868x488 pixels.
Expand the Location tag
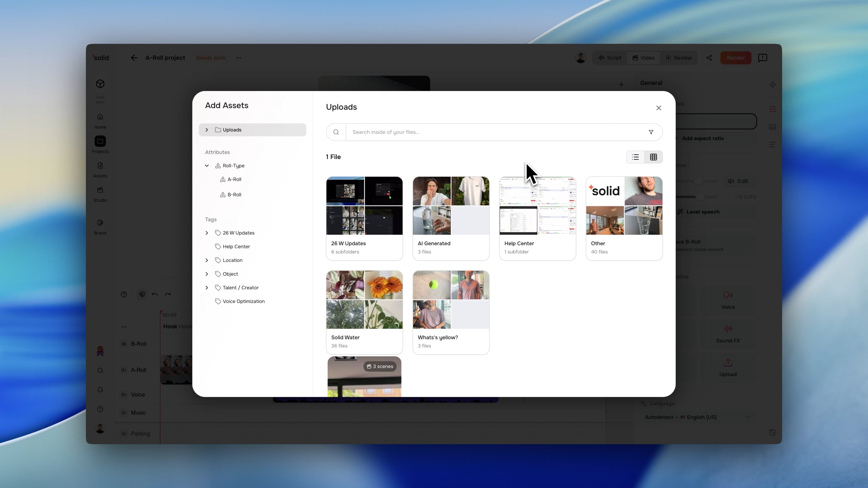click(207, 260)
